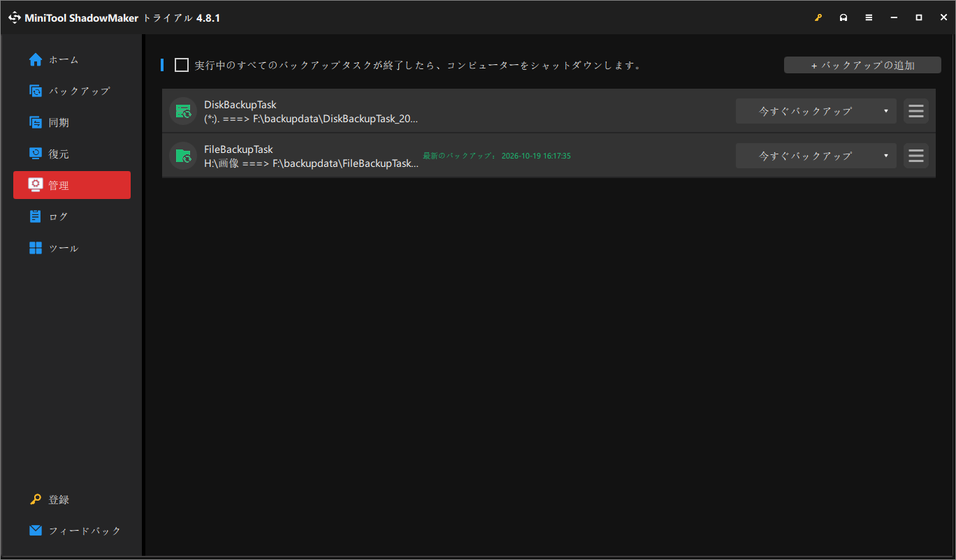Click the DiskBackupTask disk icon
This screenshot has width=956, height=560.
(x=183, y=111)
